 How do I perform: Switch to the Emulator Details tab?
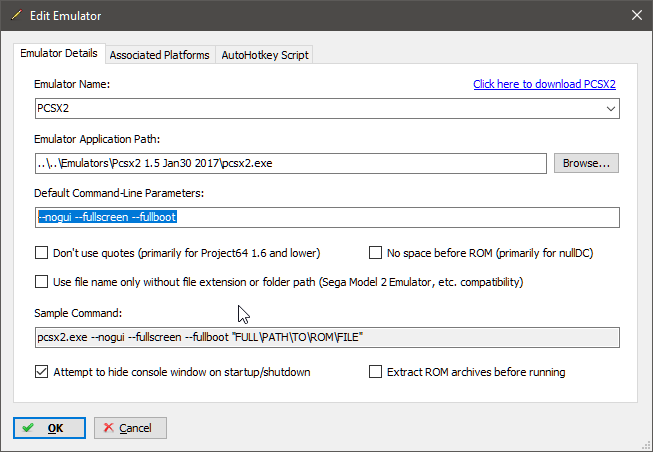pyautogui.click(x=59, y=53)
